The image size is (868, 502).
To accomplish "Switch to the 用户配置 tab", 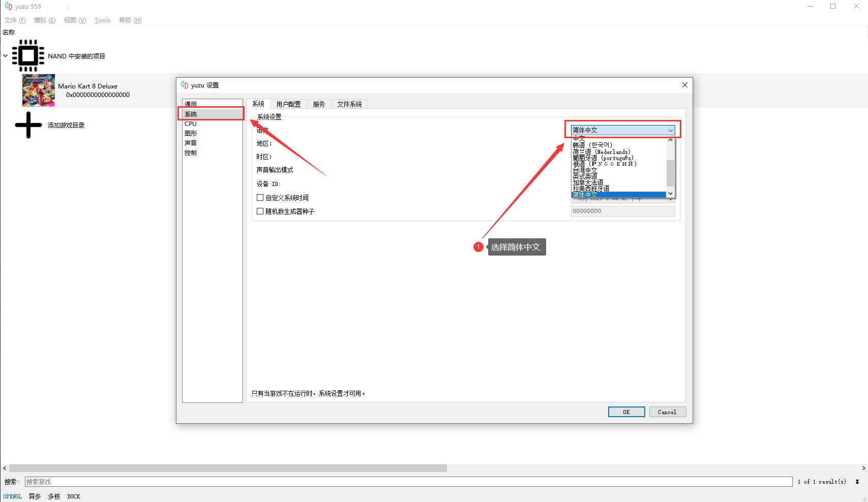I will (288, 104).
